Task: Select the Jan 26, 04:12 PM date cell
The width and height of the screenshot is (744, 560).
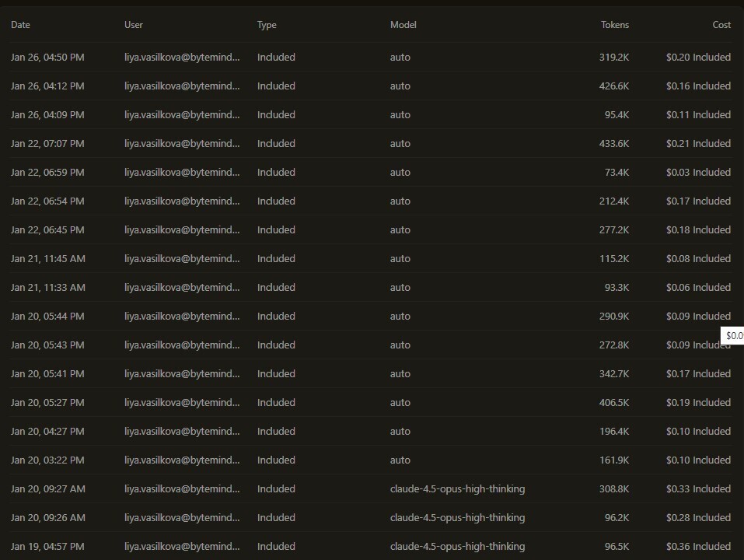Action: pos(47,86)
